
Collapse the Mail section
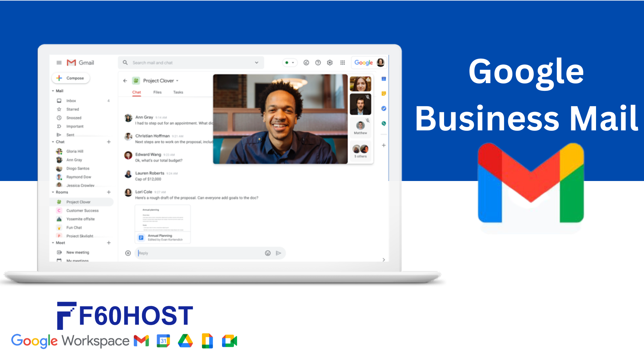coord(53,91)
